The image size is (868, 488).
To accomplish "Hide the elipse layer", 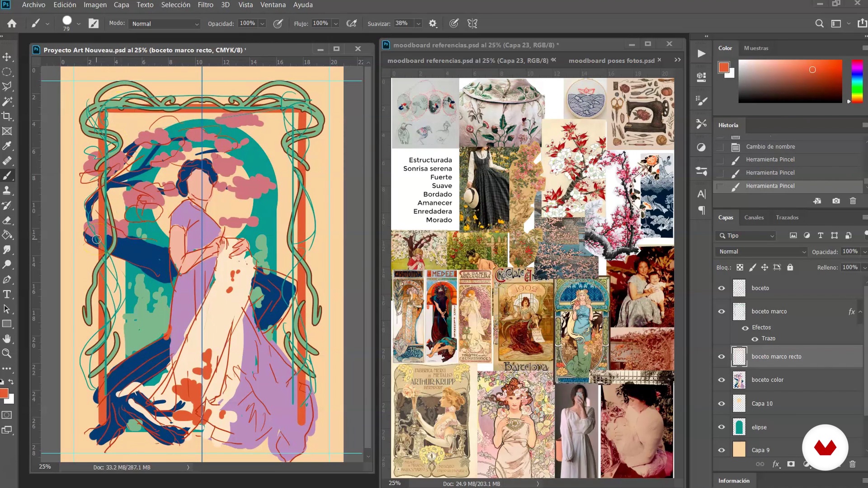I will [x=722, y=427].
